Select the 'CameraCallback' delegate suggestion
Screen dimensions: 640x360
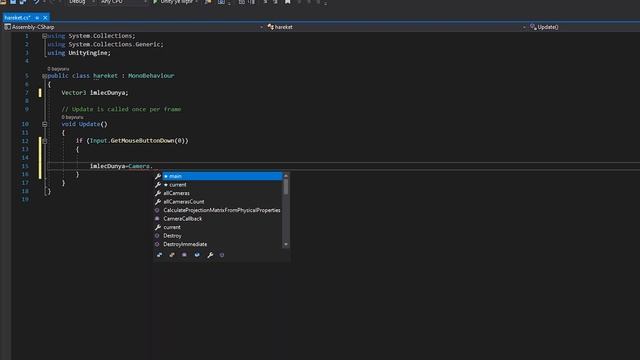[x=218, y=219]
